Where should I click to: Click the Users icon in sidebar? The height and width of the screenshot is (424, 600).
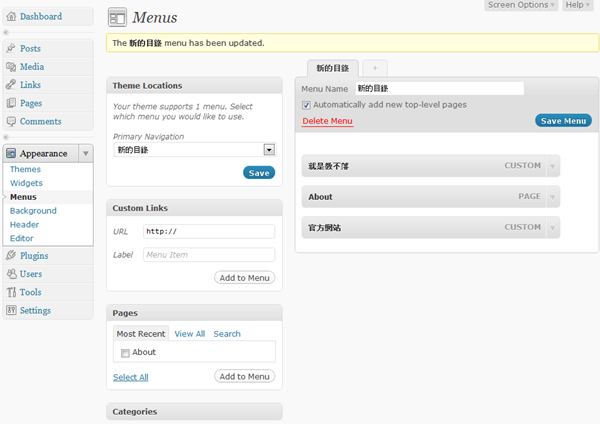11,274
